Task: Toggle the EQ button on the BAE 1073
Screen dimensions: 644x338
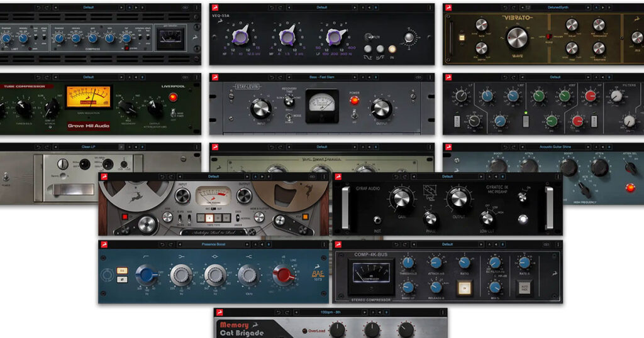Action: pos(122,271)
